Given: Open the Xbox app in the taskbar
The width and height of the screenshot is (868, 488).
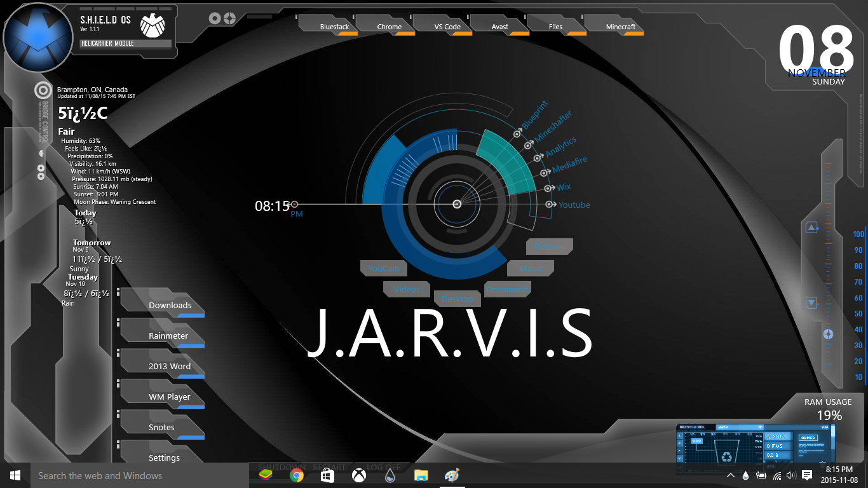Looking at the screenshot, I should [x=358, y=475].
